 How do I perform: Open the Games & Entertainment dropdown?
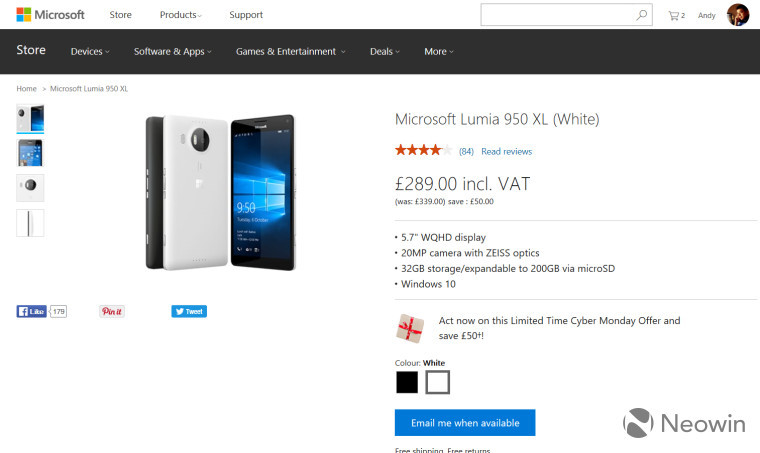tap(290, 51)
